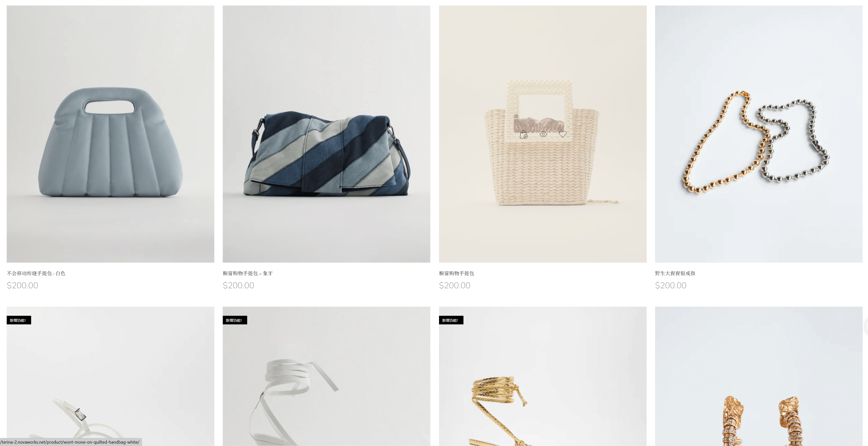Open the gold textured earrings product image
Screen dimensions: 868x446
click(759, 376)
